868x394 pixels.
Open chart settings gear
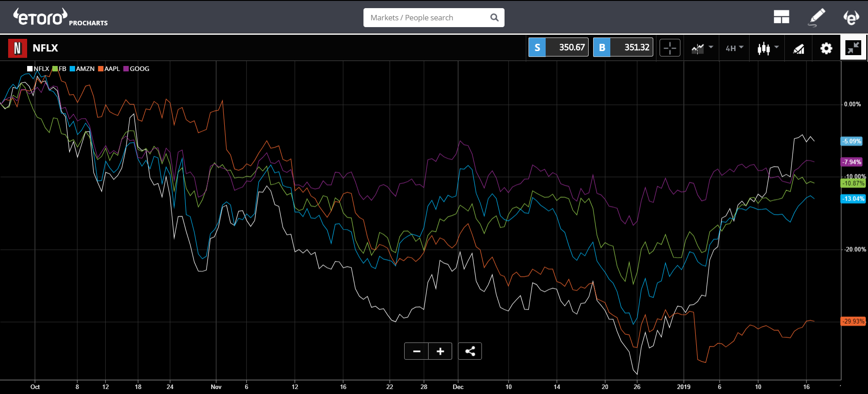(826, 48)
